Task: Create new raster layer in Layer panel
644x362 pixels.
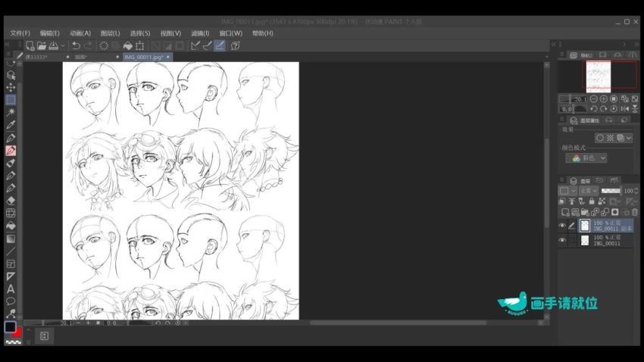Action: pos(565,212)
